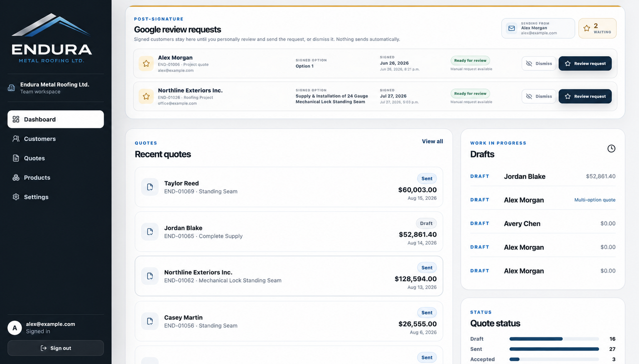Go to the Customers section
The image size is (639, 364).
56,138
